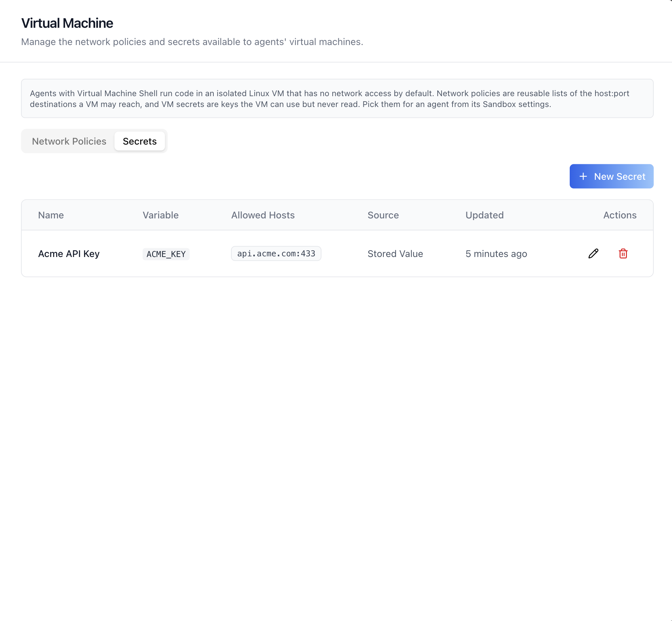Click the Name column header
Image resolution: width=672 pixels, height=621 pixels.
51,215
